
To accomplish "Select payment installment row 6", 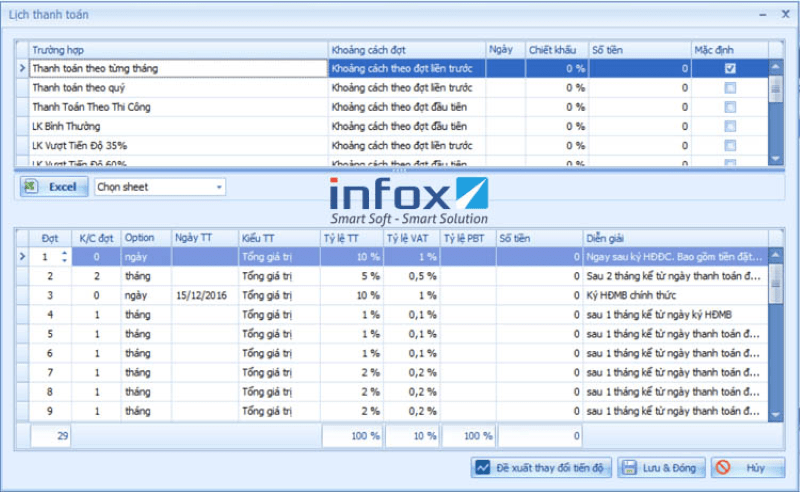I will pos(392,353).
